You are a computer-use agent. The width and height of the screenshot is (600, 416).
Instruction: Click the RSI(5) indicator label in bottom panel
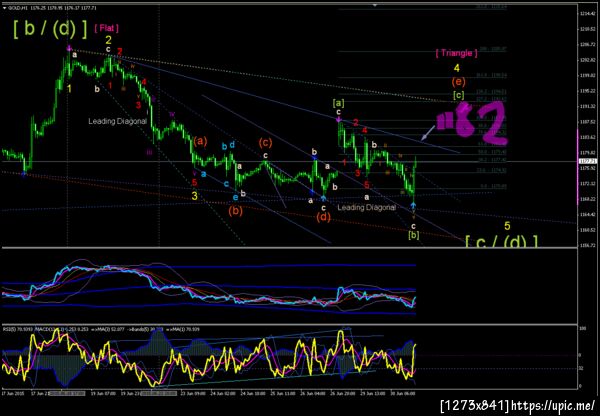click(19, 329)
